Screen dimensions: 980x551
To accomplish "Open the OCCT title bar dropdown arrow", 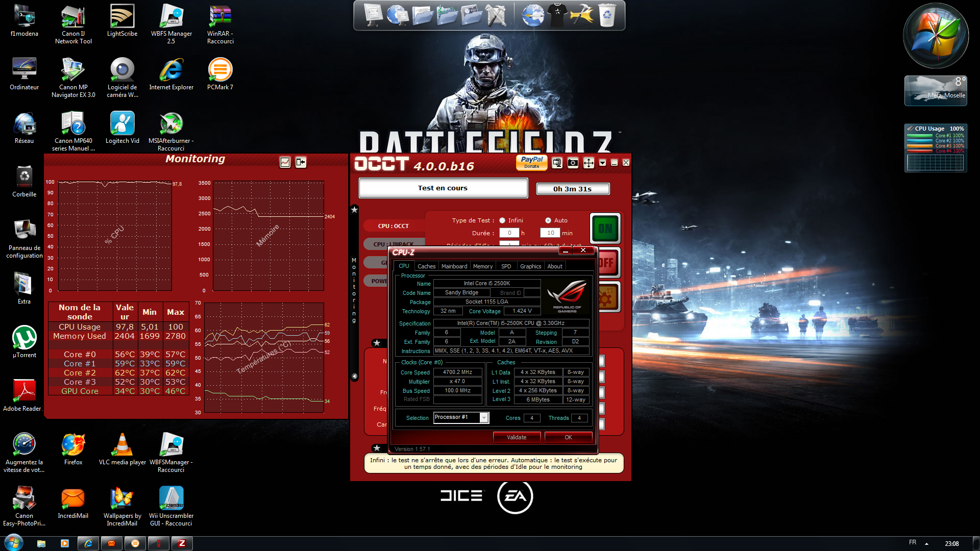I will [x=602, y=163].
